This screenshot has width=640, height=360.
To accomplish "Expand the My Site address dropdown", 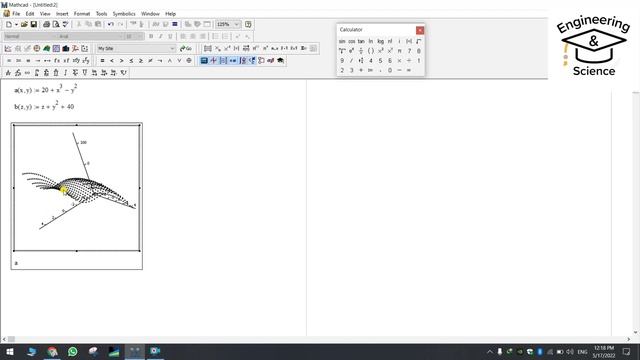I will click(172, 49).
